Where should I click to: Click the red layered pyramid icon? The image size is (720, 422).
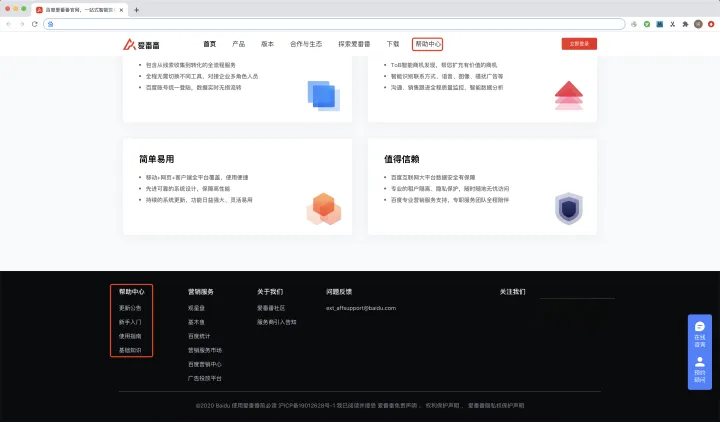pyautogui.click(x=568, y=96)
